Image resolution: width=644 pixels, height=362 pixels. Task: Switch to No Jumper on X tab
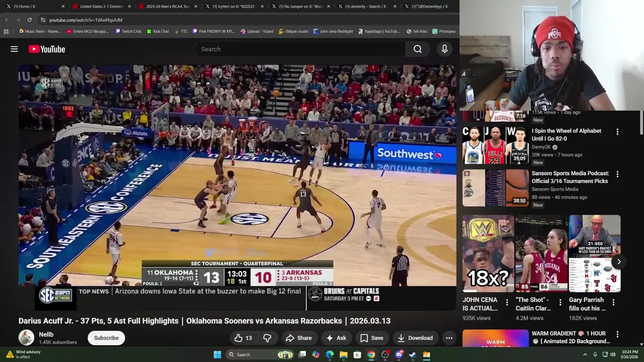301,7
